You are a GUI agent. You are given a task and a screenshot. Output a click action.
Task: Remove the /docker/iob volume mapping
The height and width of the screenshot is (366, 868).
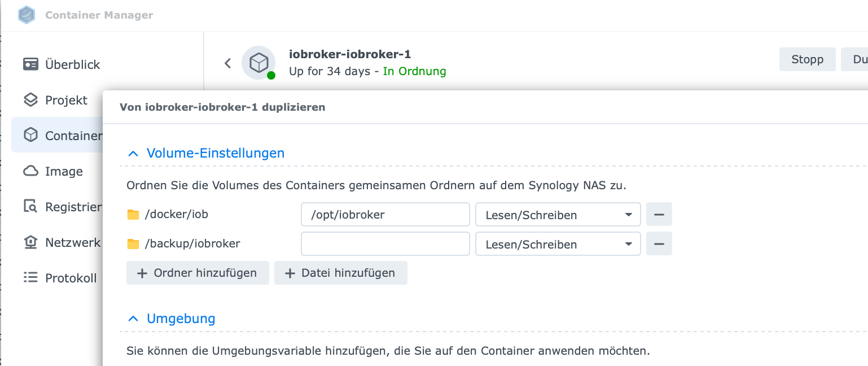point(659,215)
